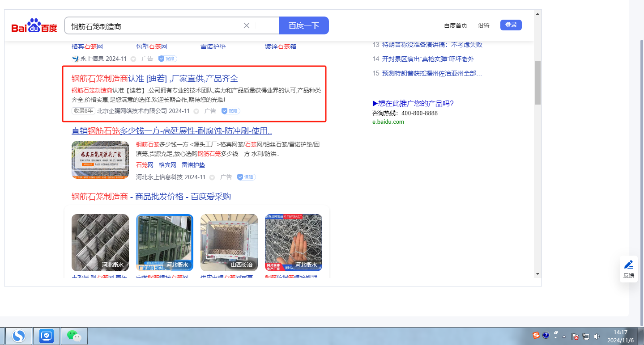The width and height of the screenshot is (644, 345).
Task: Expand the ad dropdown beside 永上信息 2024-11
Action: click(x=133, y=59)
